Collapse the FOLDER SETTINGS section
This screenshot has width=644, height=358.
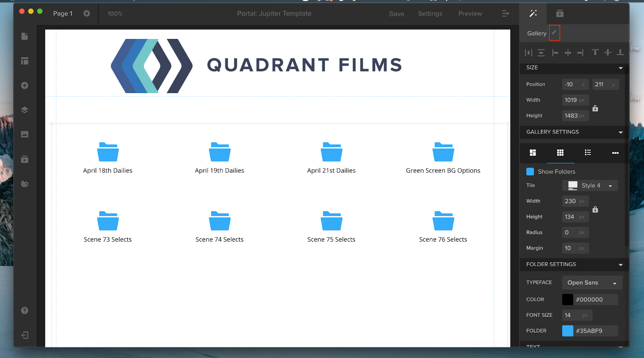(621, 265)
